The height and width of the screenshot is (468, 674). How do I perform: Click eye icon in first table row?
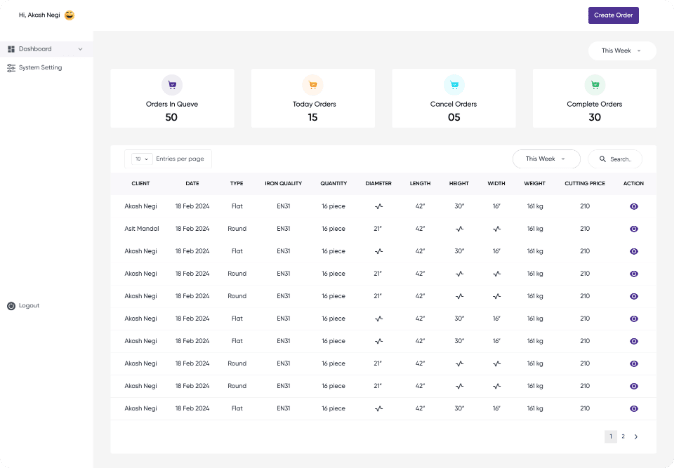click(x=634, y=207)
